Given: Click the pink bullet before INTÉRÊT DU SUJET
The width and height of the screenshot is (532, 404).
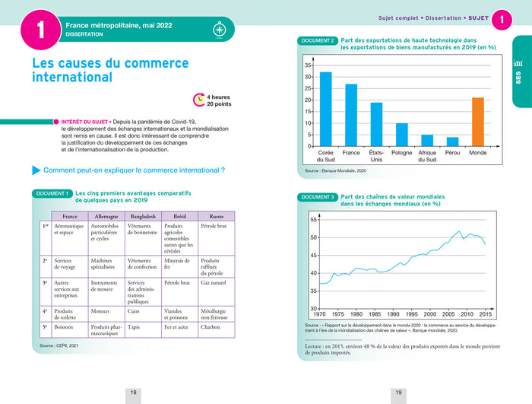Looking at the screenshot, I should [x=53, y=121].
